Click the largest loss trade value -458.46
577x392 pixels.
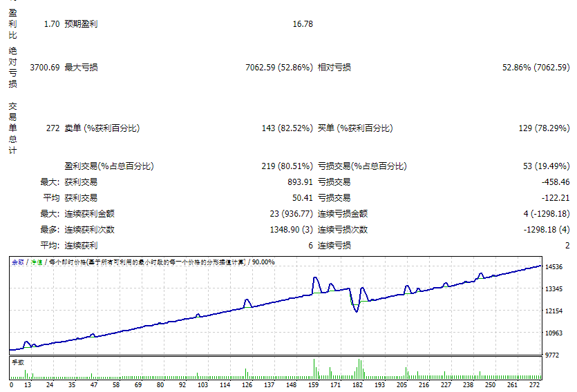tap(556, 182)
